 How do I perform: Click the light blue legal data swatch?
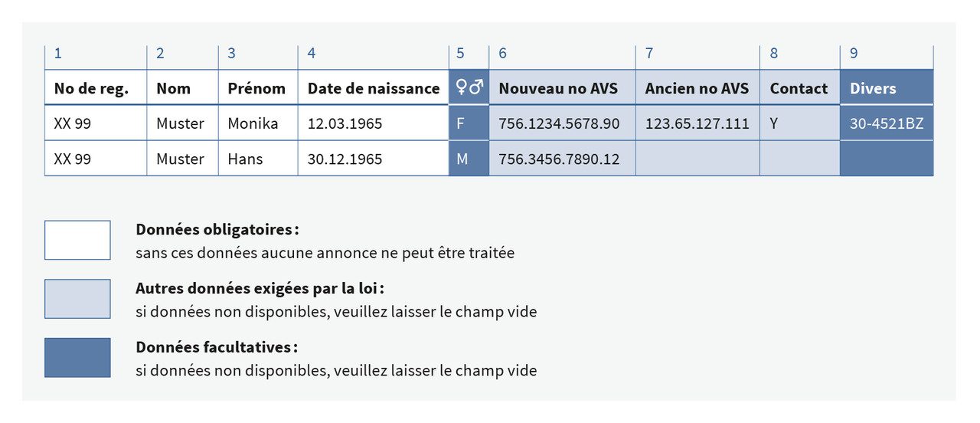(77, 299)
